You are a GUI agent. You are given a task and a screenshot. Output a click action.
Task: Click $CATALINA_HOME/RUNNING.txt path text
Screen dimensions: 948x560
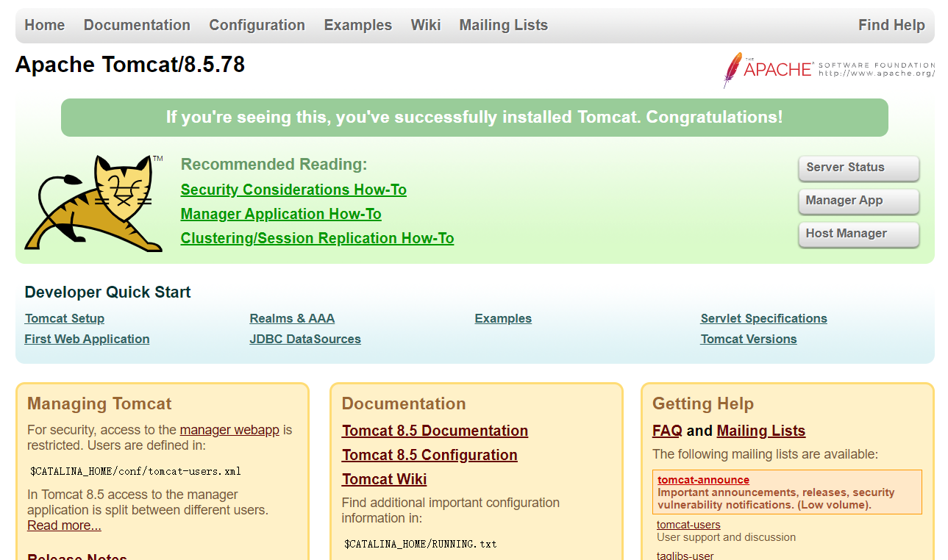pos(421,544)
